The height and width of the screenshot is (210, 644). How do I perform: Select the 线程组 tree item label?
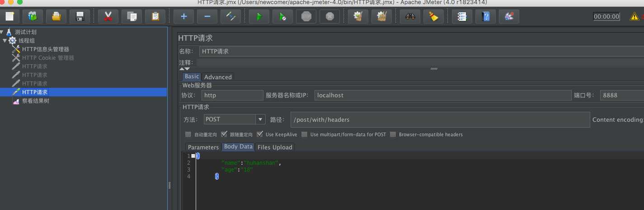(x=27, y=41)
